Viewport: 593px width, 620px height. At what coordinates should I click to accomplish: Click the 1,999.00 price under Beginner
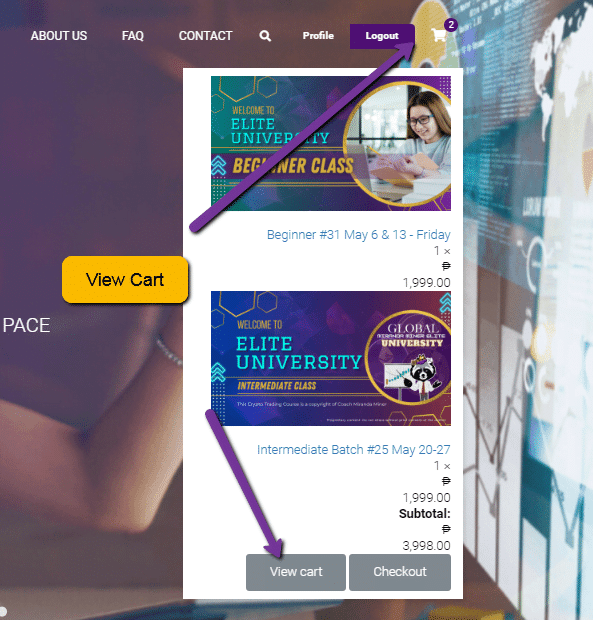427,283
